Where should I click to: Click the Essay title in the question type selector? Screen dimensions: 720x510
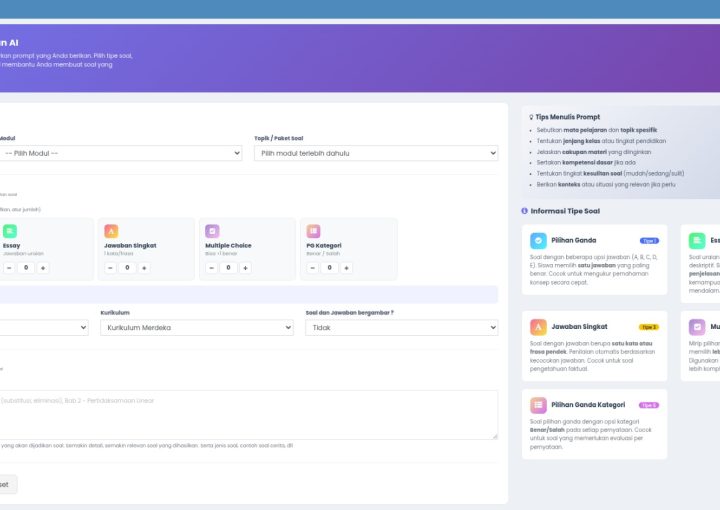click(x=11, y=246)
